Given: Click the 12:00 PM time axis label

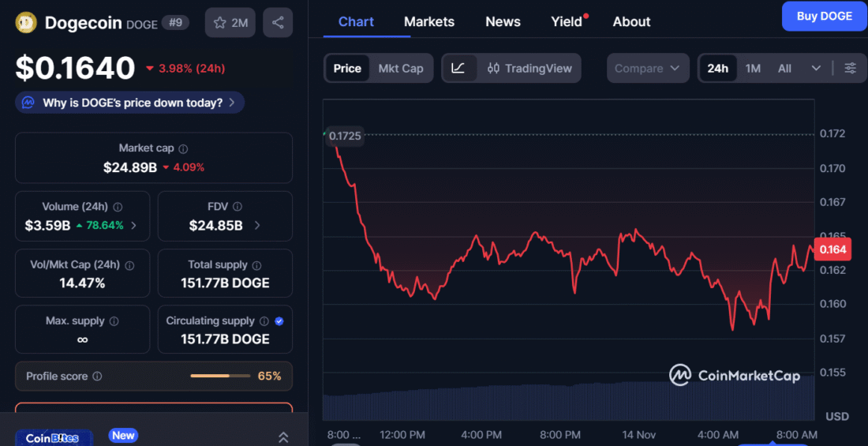Looking at the screenshot, I should pyautogui.click(x=402, y=434).
